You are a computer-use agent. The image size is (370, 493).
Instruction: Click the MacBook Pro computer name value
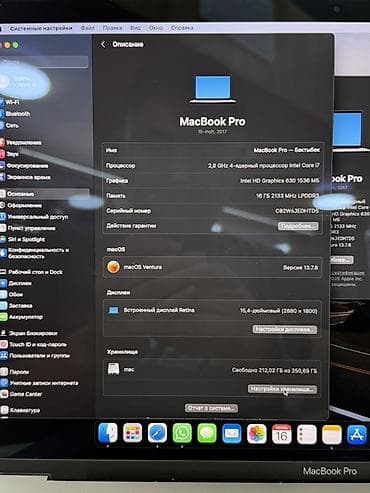pos(287,150)
